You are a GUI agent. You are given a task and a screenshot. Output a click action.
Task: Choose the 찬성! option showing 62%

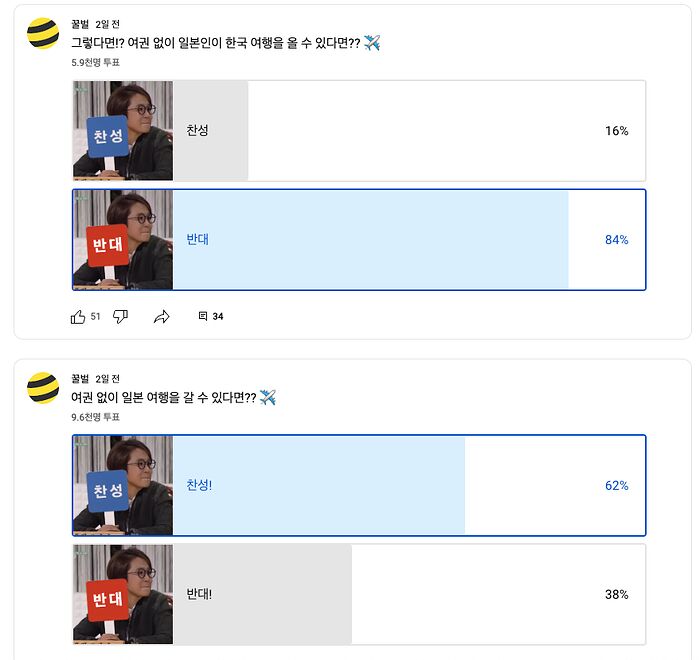tap(400, 486)
